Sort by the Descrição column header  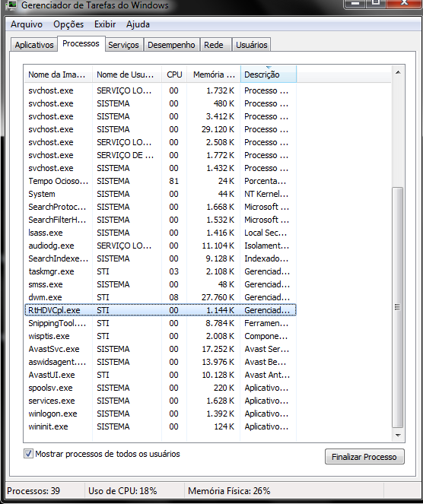pos(269,74)
